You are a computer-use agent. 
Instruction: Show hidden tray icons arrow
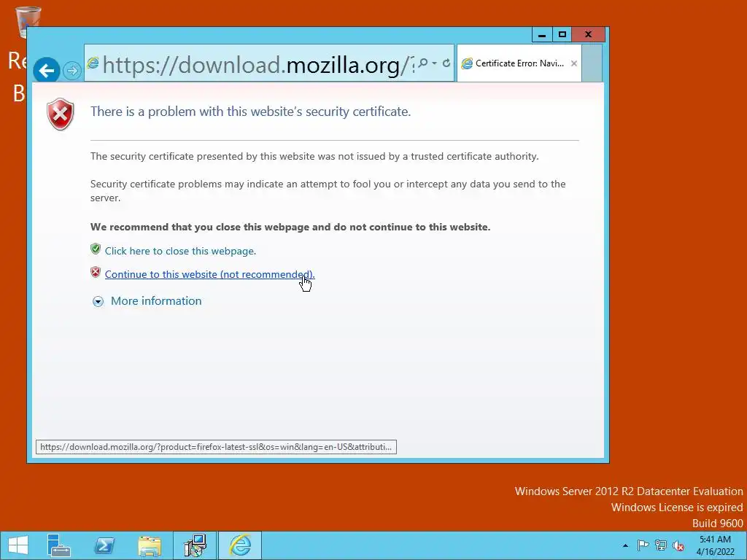(625, 545)
